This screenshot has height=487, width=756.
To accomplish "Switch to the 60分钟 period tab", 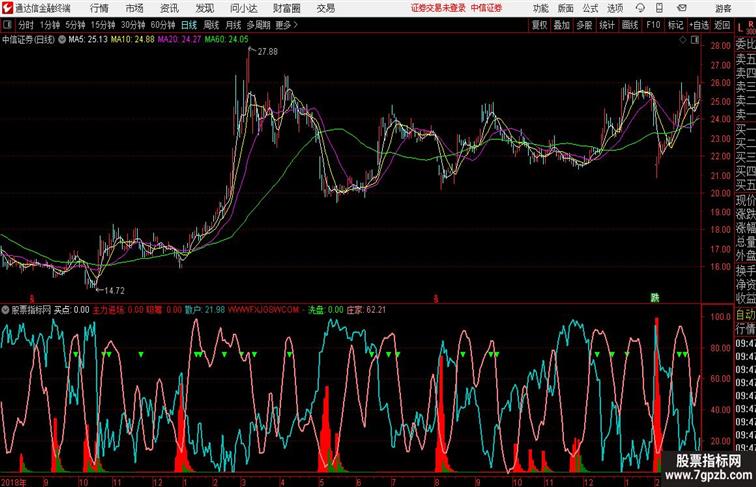I will [x=163, y=25].
